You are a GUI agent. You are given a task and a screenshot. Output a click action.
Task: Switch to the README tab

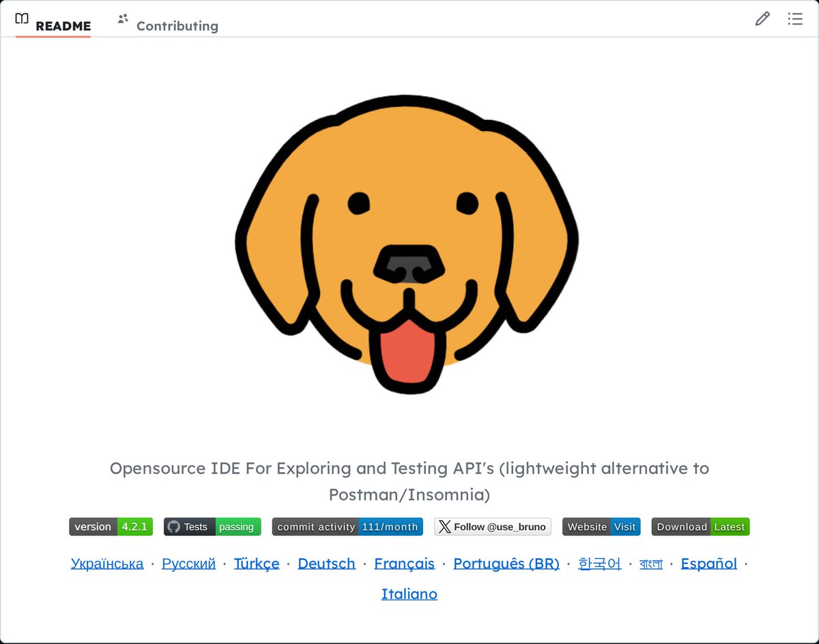(53, 25)
